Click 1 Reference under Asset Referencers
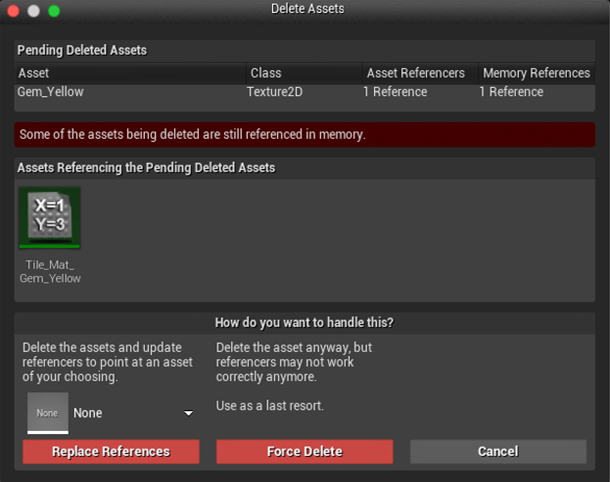 (x=395, y=92)
